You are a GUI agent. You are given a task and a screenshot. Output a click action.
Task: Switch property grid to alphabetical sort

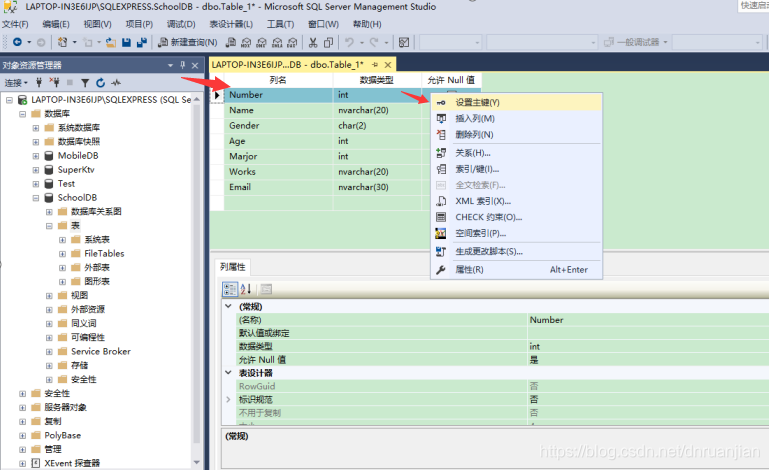[x=246, y=289]
